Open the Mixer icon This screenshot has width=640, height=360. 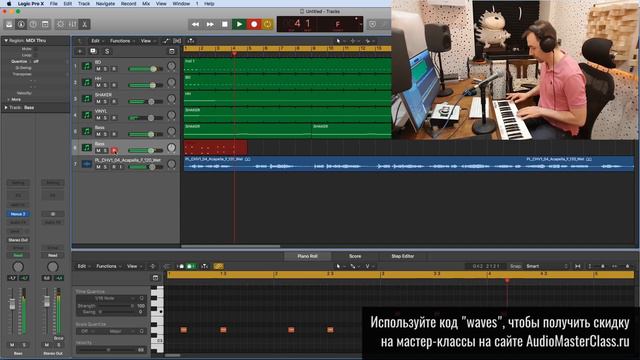pos(73,24)
